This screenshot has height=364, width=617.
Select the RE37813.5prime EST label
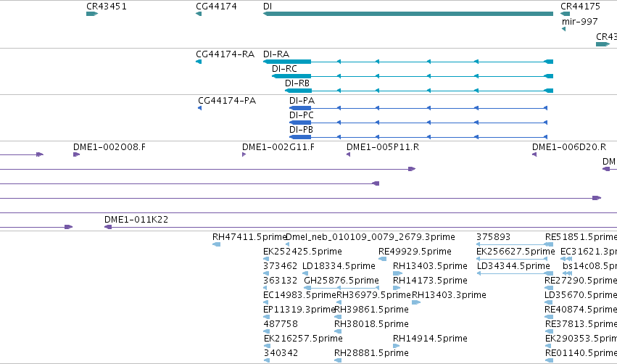pyautogui.click(x=581, y=324)
